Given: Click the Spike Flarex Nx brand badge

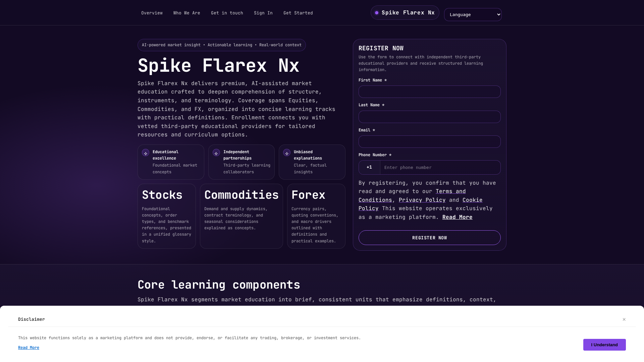Looking at the screenshot, I should [x=405, y=13].
